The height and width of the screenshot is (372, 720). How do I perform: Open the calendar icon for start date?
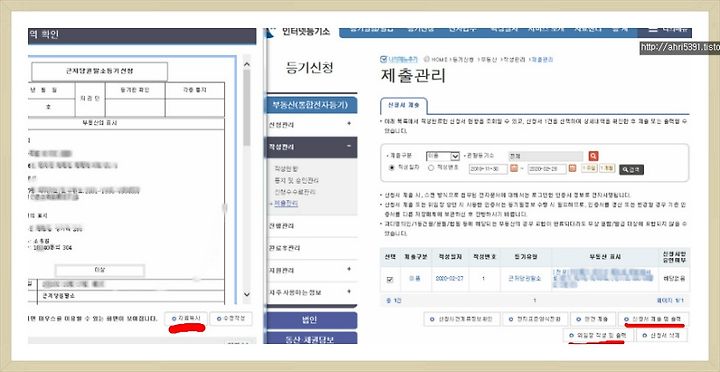click(x=514, y=169)
